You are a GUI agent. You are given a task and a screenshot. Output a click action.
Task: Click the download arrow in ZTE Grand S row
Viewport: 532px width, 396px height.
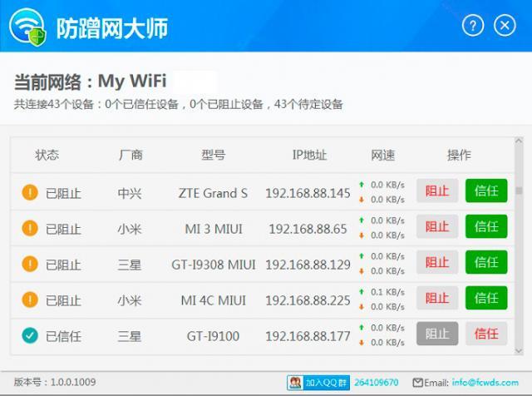[x=362, y=200]
